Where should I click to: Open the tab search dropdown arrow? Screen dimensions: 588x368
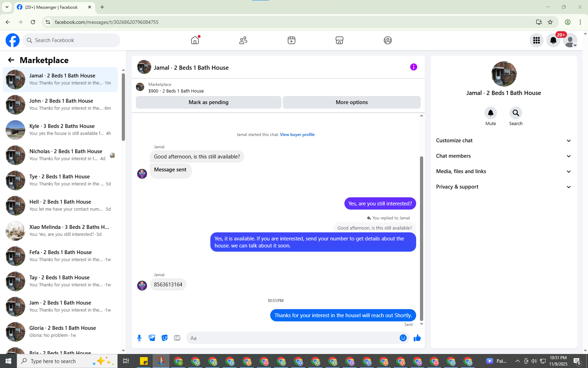click(7, 7)
